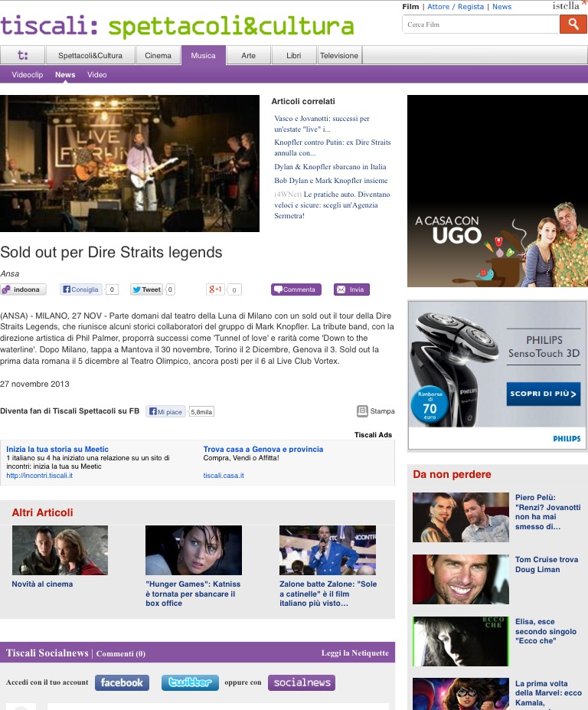Screen dimensions: 588x710
Task: Log in with the twitter button
Action: (190, 683)
